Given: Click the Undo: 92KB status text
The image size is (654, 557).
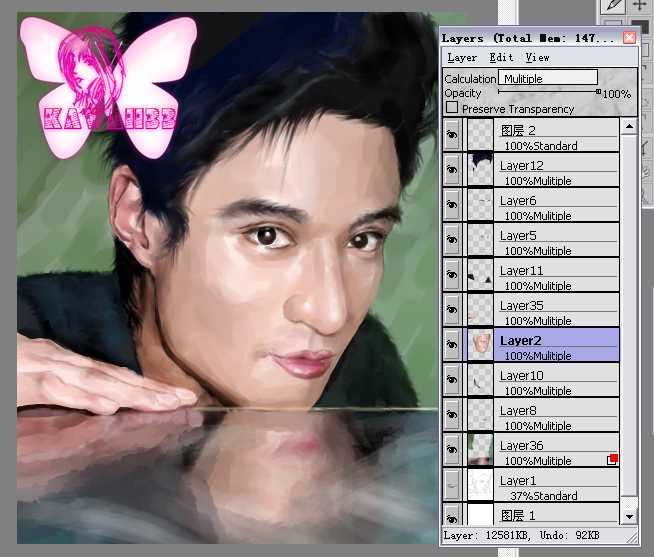Looking at the screenshot, I should (x=569, y=535).
